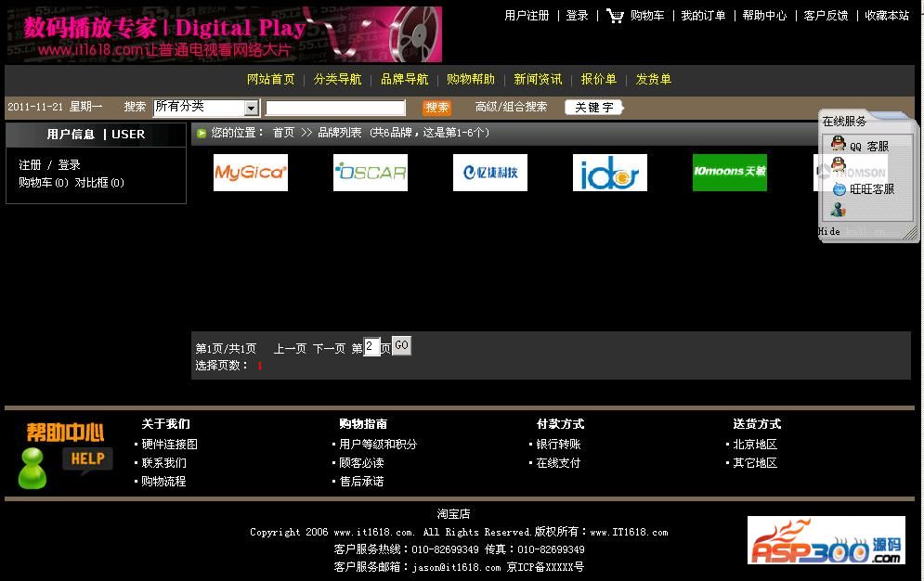The width and height of the screenshot is (924, 581).
Task: Click 用户注册 in the top header
Action: (527, 15)
